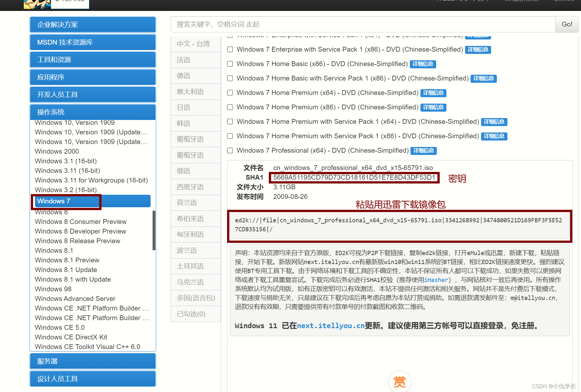The image size is (581, 392).
Task: Collapse the 操作系统 panel
Action: (x=93, y=112)
